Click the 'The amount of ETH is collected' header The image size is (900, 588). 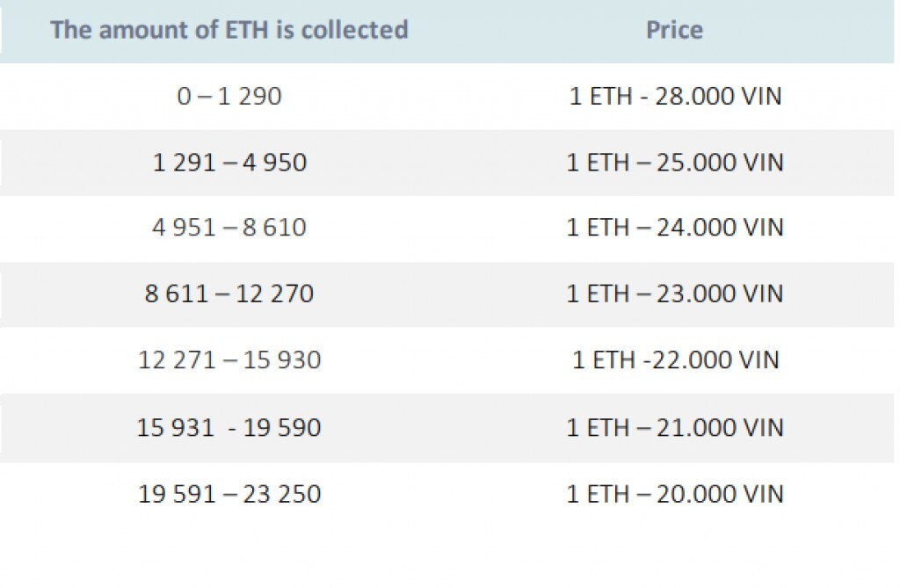click(x=229, y=30)
